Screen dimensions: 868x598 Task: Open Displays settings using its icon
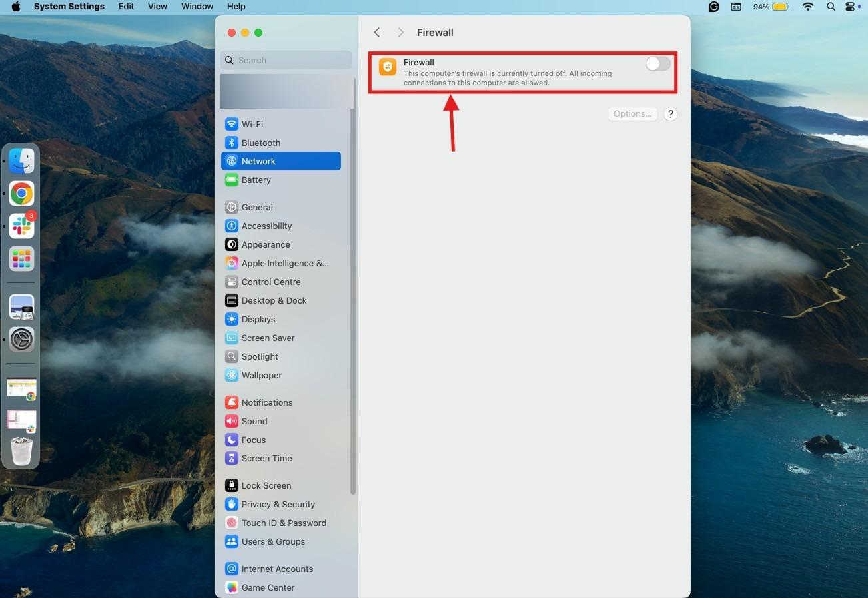231,319
